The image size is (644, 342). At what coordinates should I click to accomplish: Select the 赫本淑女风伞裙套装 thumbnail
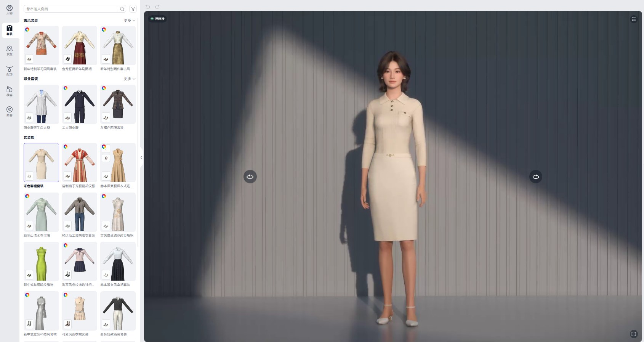point(118,262)
